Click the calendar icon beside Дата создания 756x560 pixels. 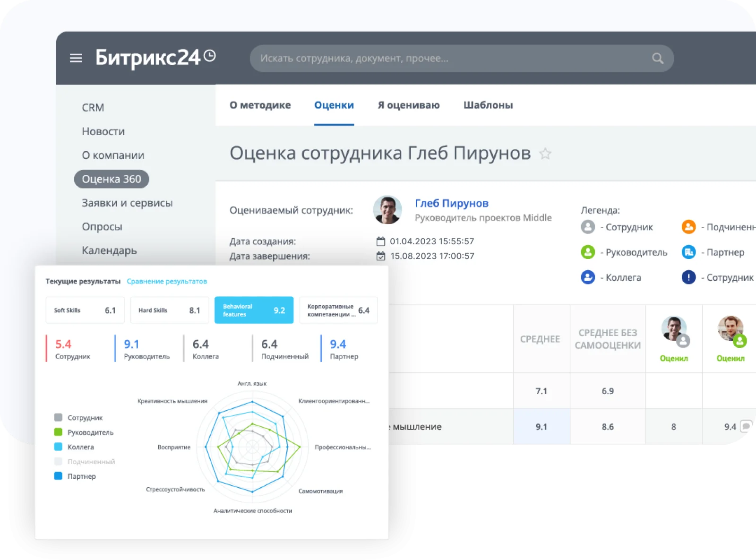[x=381, y=241]
